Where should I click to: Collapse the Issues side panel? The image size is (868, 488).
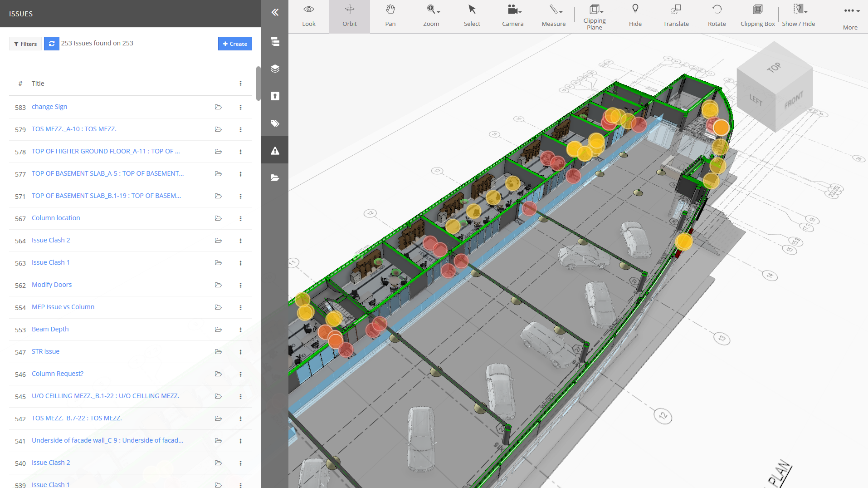click(x=275, y=13)
